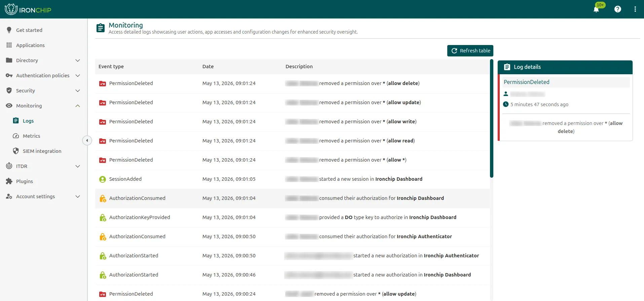Click the clock icon in Log details
This screenshot has width=644, height=301.
click(x=506, y=104)
